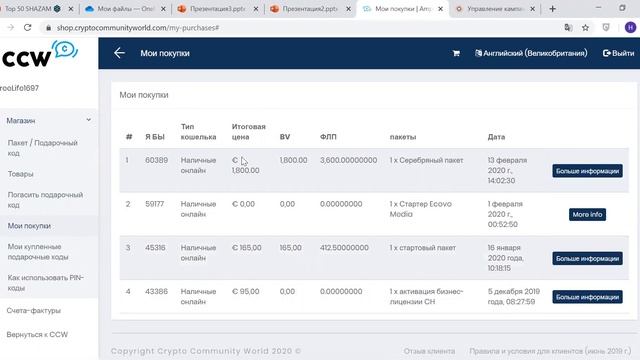Open Товары in the sidebar
This screenshot has width=640, height=360.
[x=20, y=174]
